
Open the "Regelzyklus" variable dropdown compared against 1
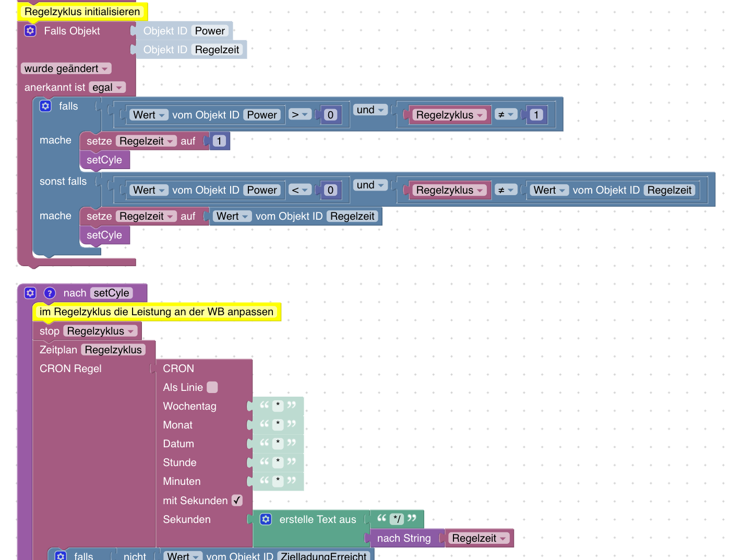click(450, 115)
